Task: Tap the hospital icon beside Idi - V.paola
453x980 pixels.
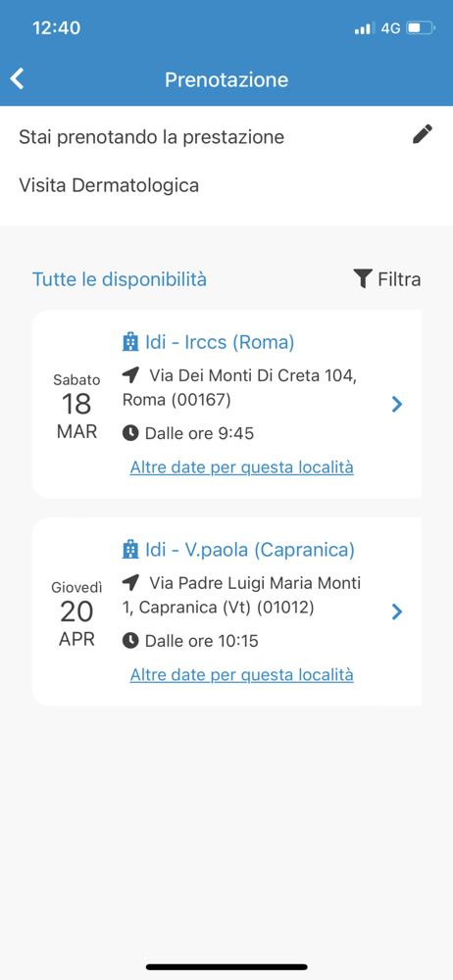Action: (129, 550)
